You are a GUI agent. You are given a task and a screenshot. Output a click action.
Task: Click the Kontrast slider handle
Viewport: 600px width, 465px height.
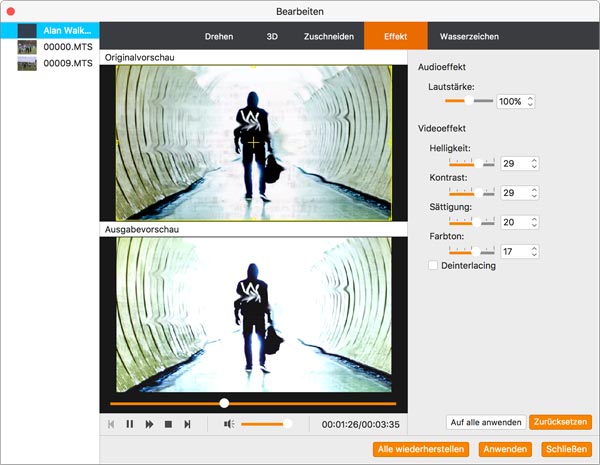pos(479,193)
